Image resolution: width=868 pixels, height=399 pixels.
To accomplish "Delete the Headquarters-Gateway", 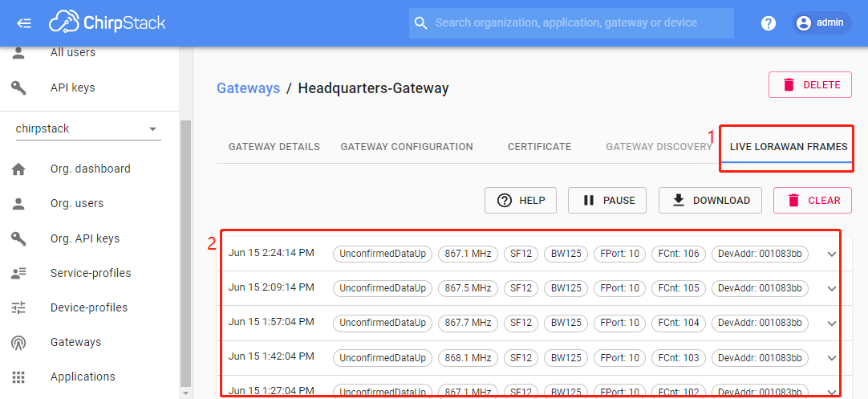I will (x=810, y=85).
